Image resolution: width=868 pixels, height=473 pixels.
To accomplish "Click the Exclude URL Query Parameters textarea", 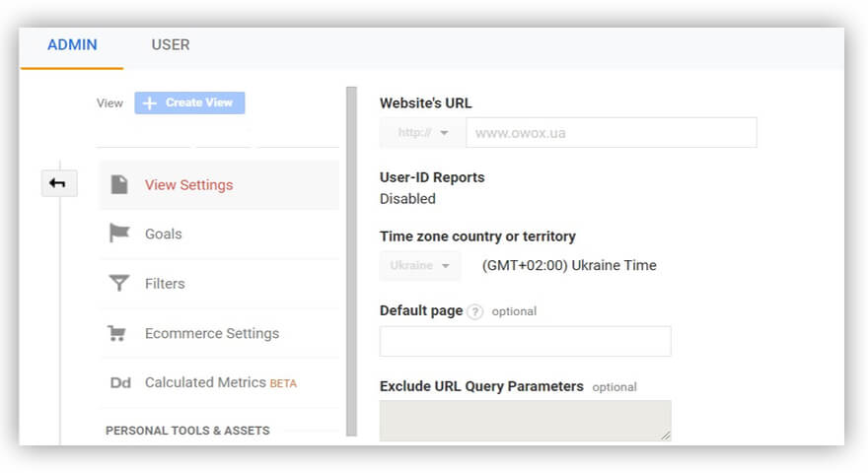I will (x=525, y=420).
